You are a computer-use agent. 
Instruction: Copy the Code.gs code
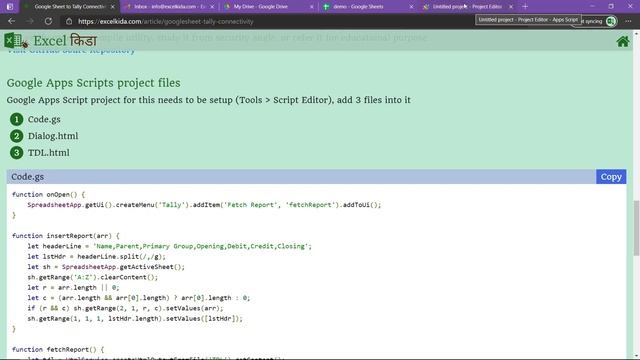coord(611,177)
